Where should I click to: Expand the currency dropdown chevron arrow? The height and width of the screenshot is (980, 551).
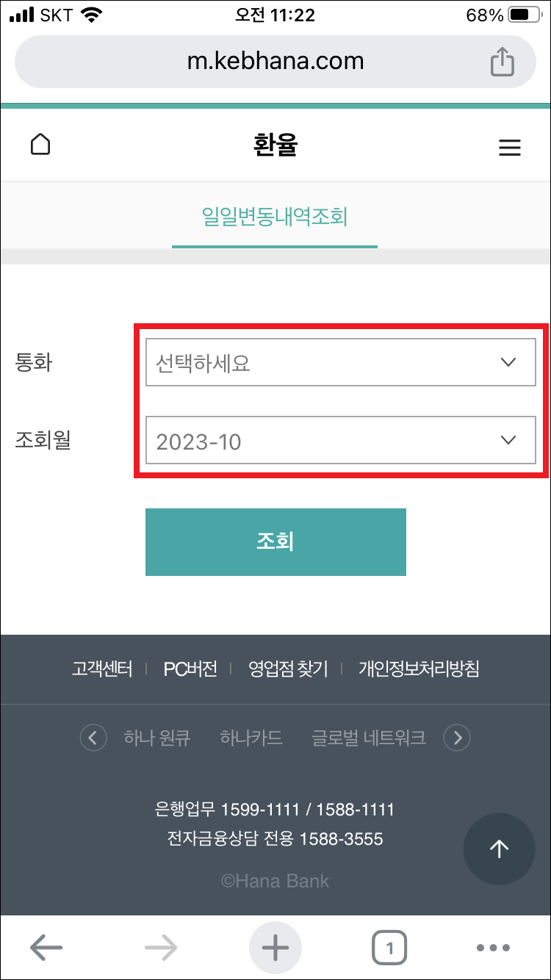click(x=507, y=362)
